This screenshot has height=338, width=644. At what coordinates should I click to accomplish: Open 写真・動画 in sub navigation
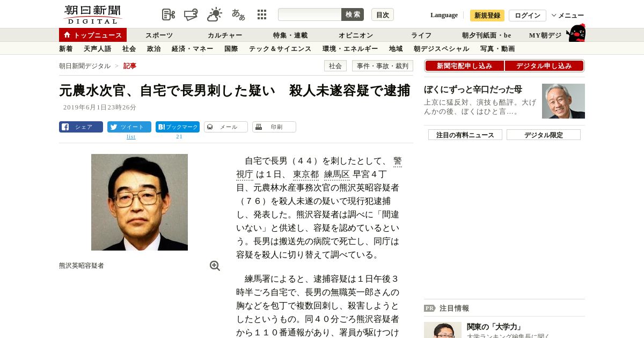coord(497,49)
